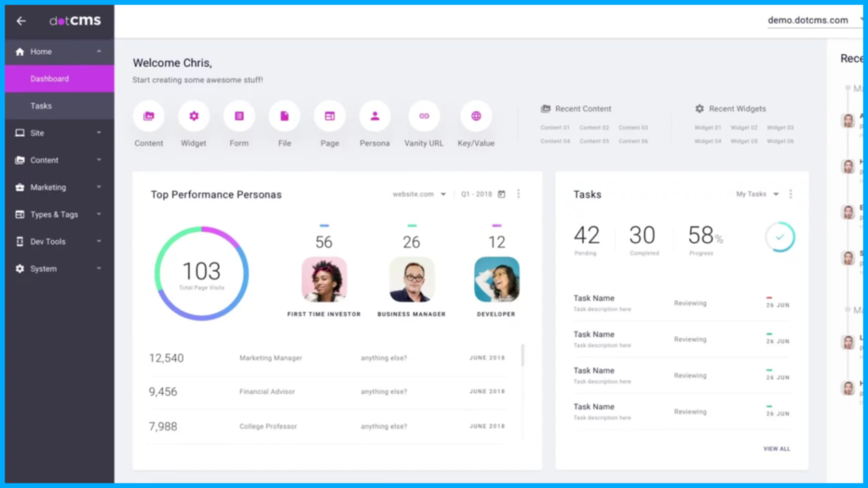Click the Content quick-create icon
The image size is (868, 488).
coord(148,116)
